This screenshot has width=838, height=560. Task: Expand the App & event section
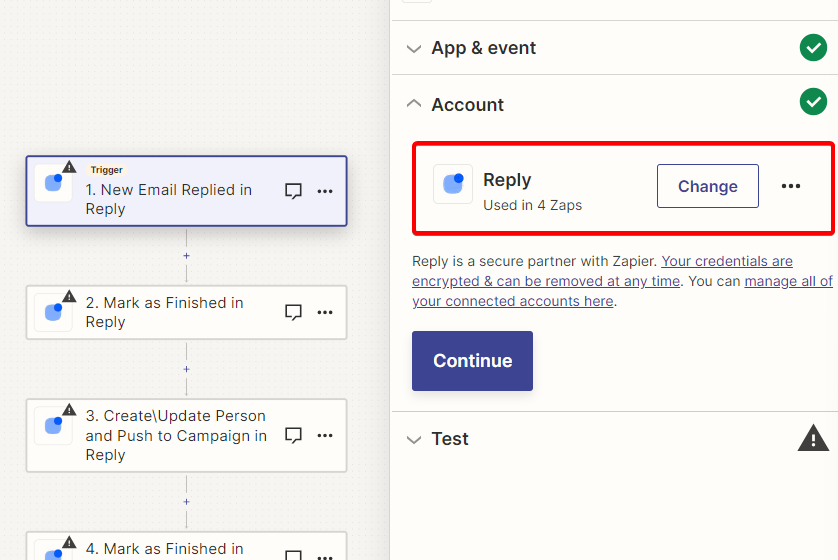[414, 49]
